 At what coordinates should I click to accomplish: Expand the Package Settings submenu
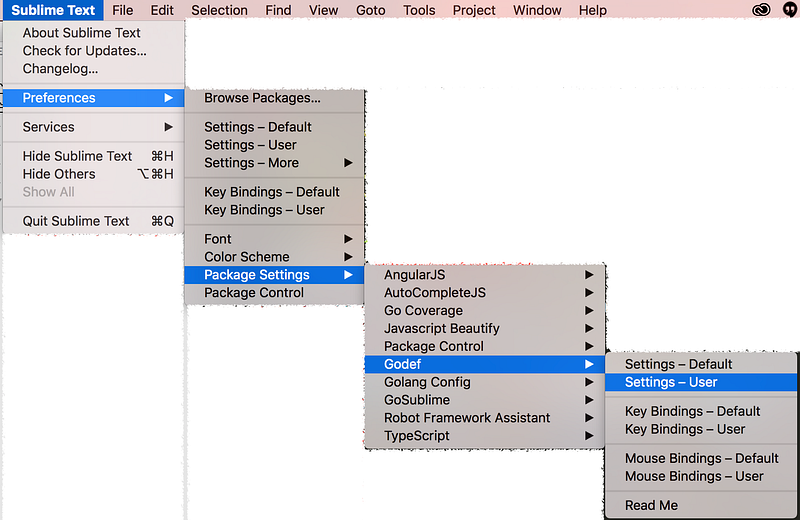pyautogui.click(x=274, y=275)
